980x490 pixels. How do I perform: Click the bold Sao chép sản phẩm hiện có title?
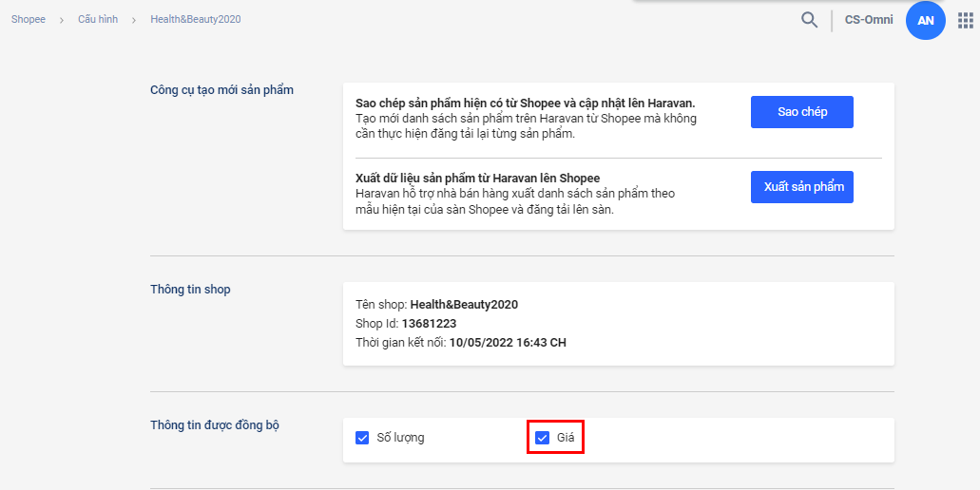(x=526, y=103)
